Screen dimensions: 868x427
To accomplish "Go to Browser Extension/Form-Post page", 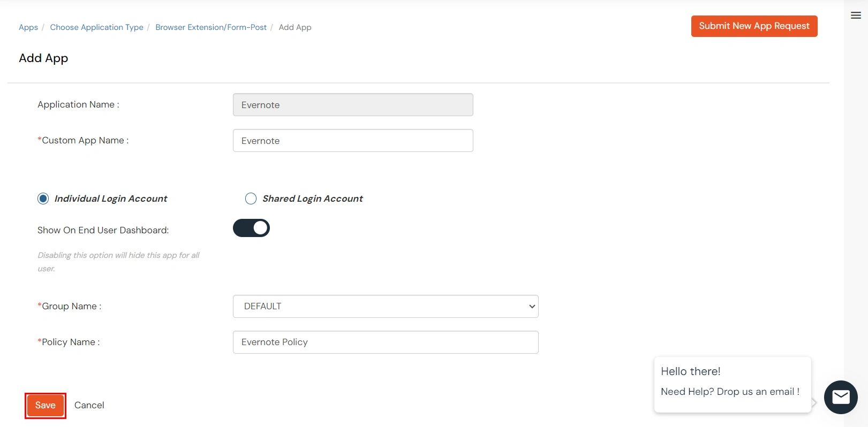I will tap(210, 27).
